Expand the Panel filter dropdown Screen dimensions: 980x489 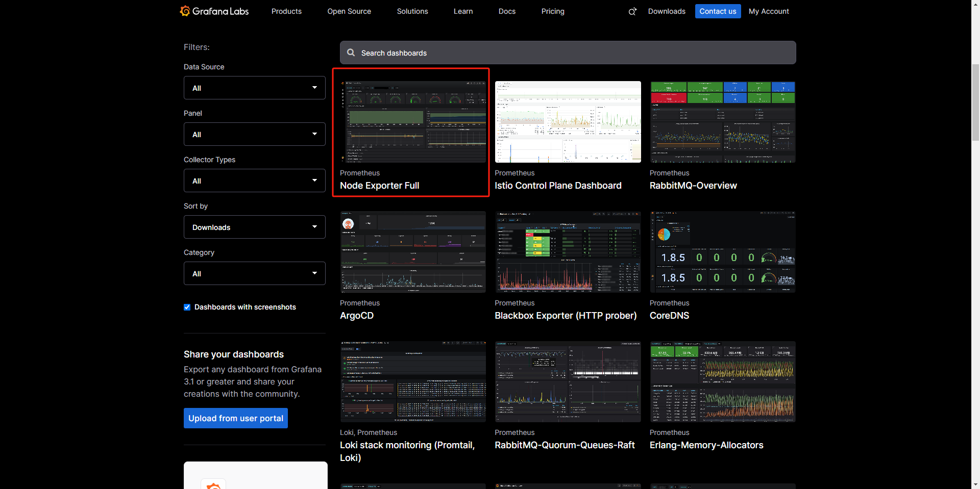[x=255, y=134]
